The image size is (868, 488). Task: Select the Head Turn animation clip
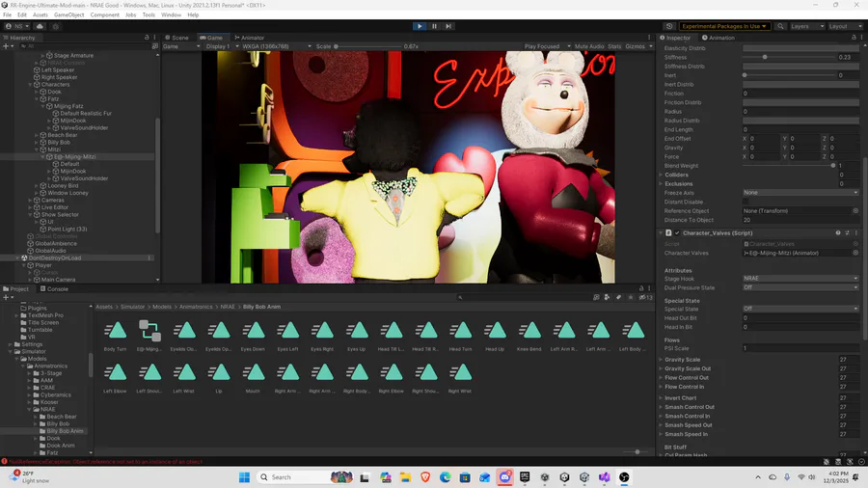(461, 336)
